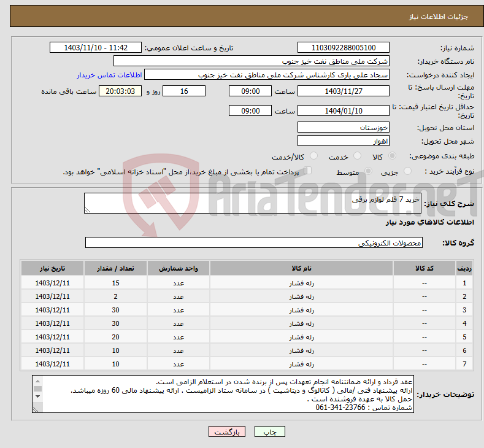
Task: Click the شرح کلی نیاز textarea resize handle
Action: pos(88,210)
